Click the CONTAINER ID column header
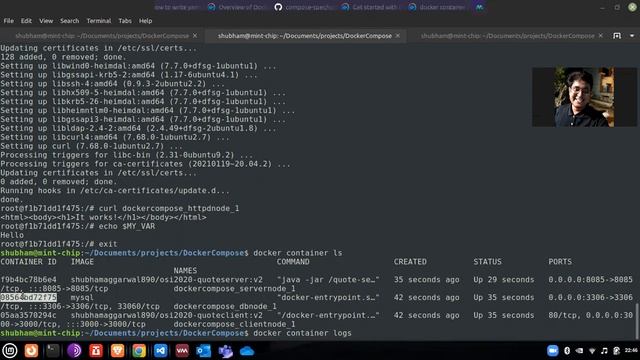The width and height of the screenshot is (640, 360). click(29, 262)
